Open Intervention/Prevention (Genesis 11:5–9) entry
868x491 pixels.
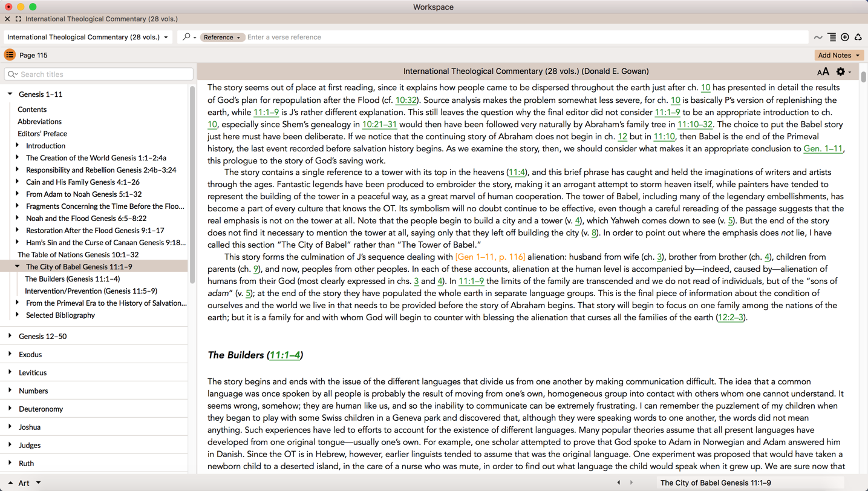pyautogui.click(x=91, y=291)
